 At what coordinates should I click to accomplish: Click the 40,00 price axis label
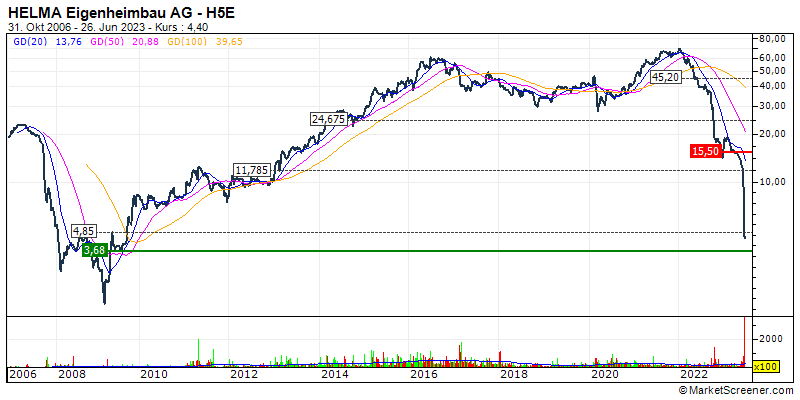coord(771,86)
